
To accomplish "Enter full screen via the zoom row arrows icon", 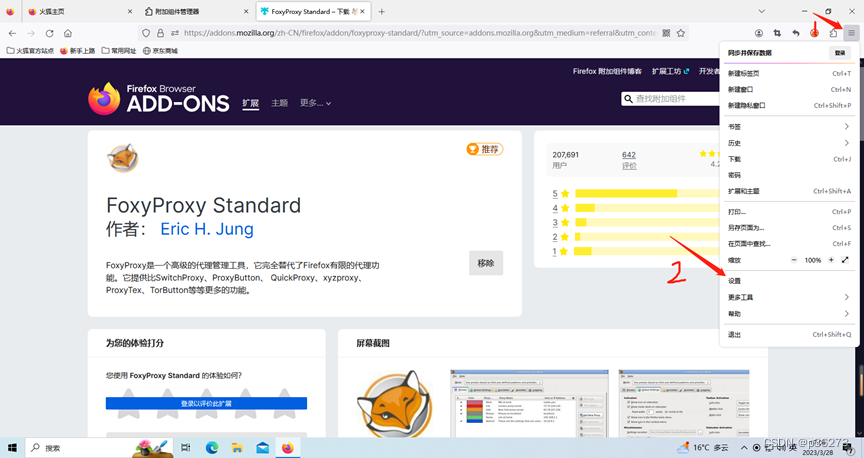I will 845,260.
